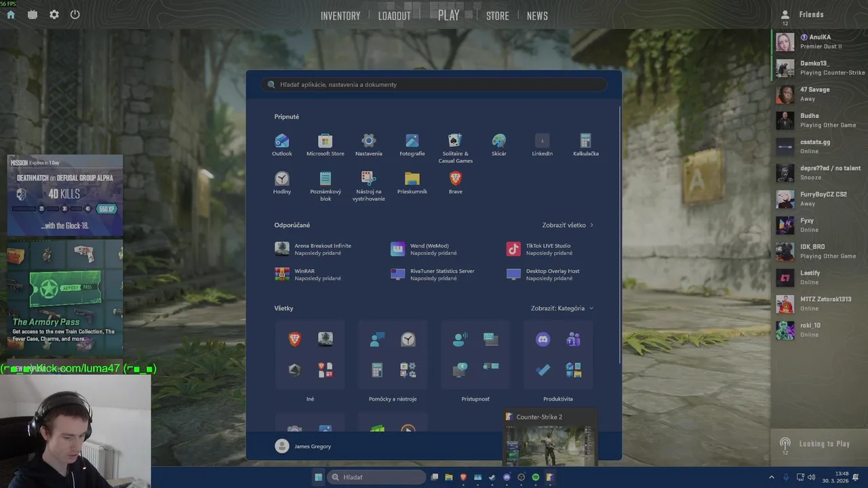The width and height of the screenshot is (868, 488).
Task: Show hidden system tray icons chevron
Action: 771,477
